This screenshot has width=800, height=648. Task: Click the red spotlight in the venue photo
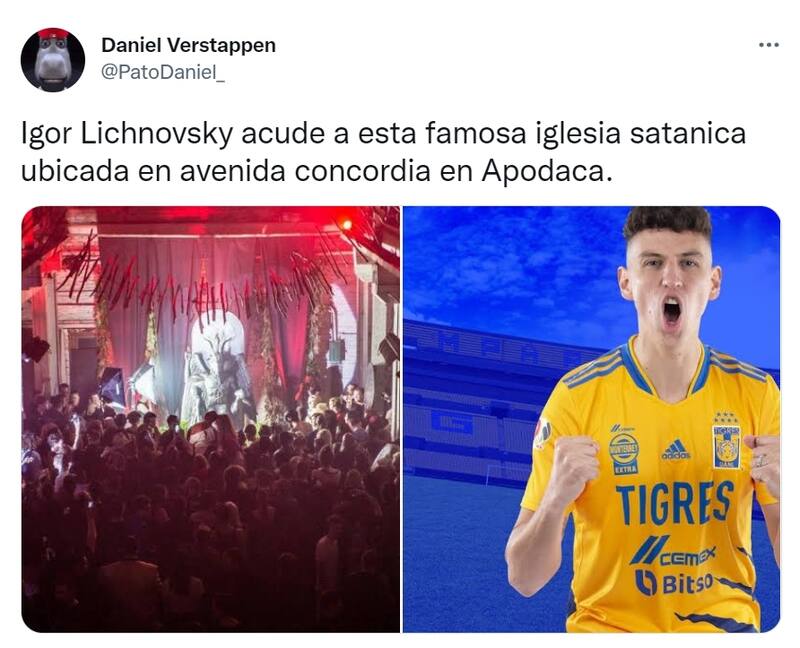(x=346, y=224)
